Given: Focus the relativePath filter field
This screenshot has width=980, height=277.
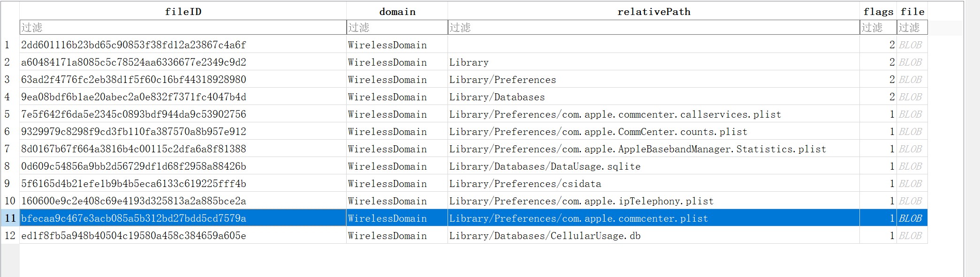Looking at the screenshot, I should tap(653, 28).
